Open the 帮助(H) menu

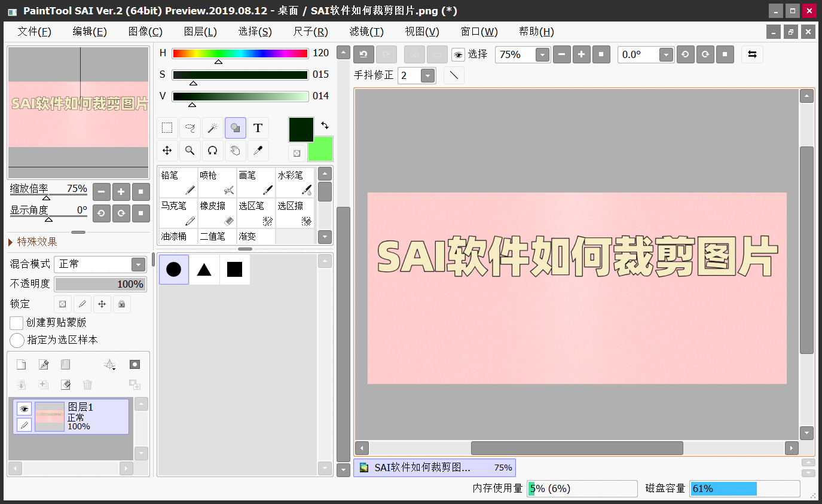pyautogui.click(x=536, y=32)
